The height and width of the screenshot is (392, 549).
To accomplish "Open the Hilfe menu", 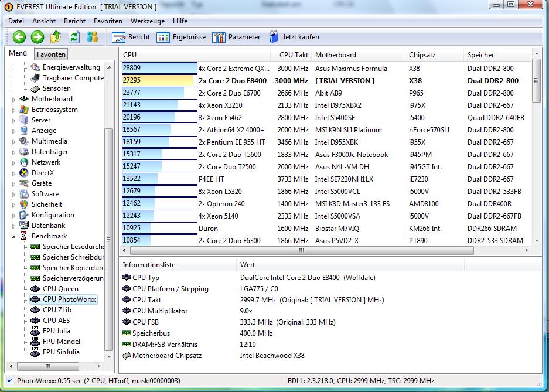I will coord(180,21).
